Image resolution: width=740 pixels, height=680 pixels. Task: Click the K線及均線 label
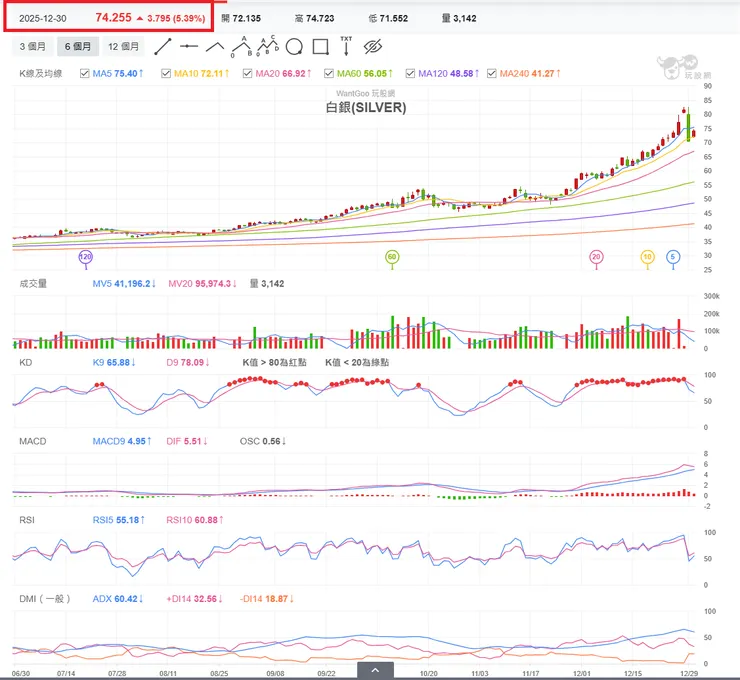pyautogui.click(x=41, y=74)
